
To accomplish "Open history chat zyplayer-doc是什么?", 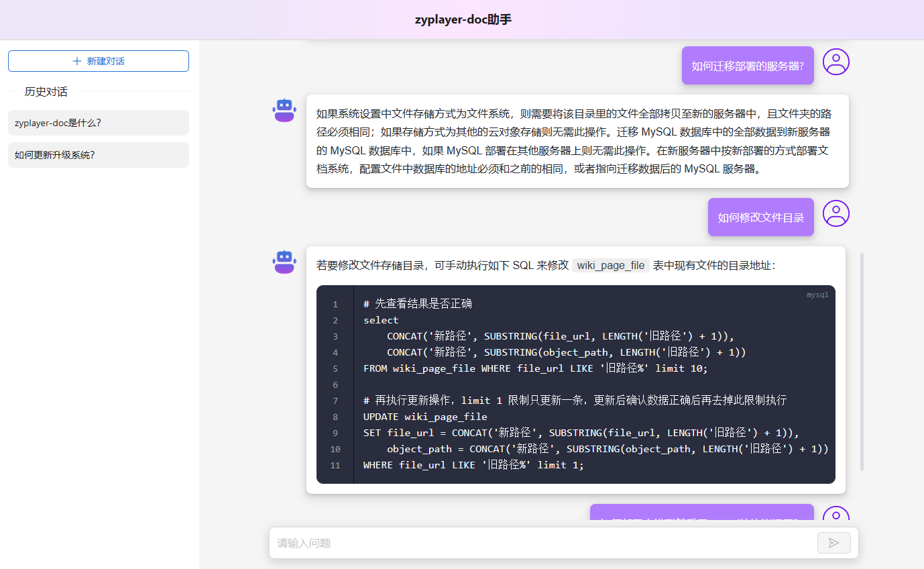I will click(x=99, y=123).
